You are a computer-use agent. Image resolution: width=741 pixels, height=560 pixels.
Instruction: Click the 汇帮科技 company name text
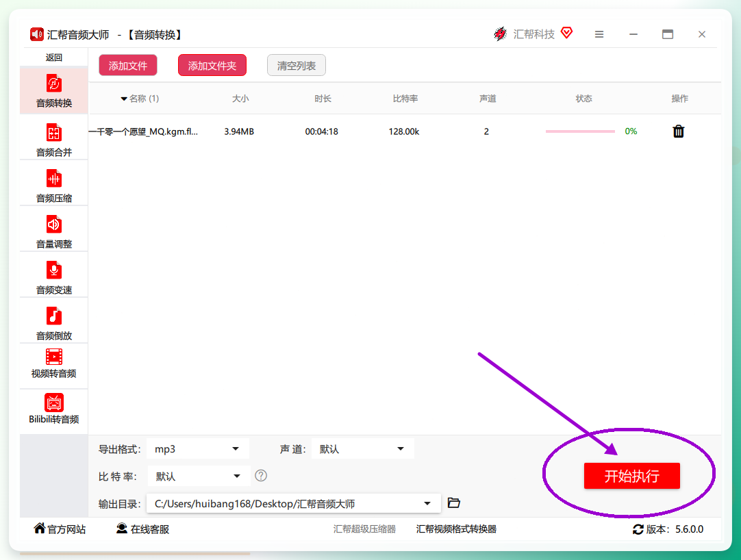534,34
